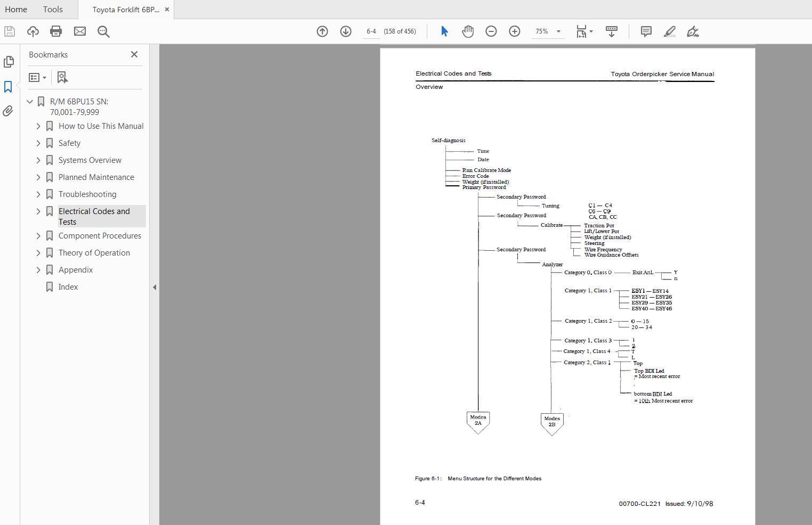Expand the Safety bookmark chevron
812x525 pixels.
[38, 143]
